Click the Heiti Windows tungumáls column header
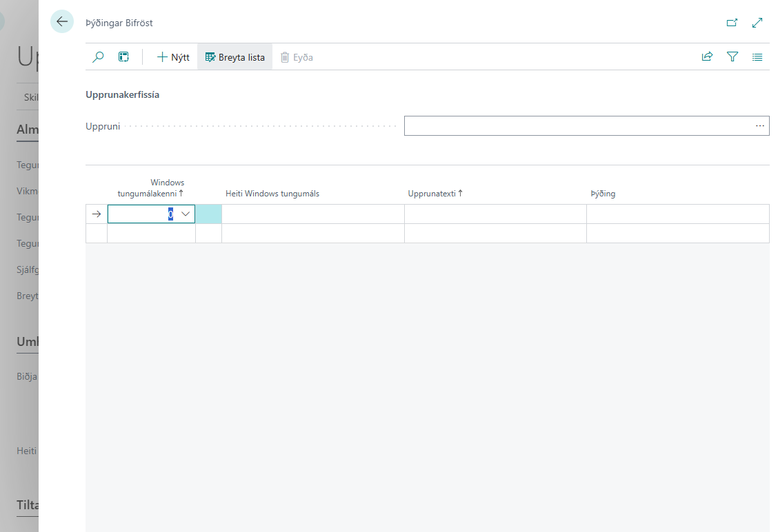The image size is (778, 532). point(272,194)
